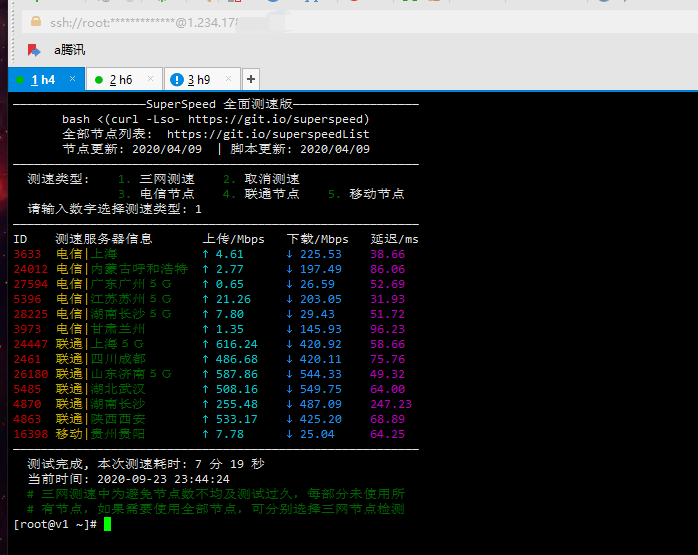This screenshot has height=555, width=698.
Task: Click the lock icon in address bar
Action: (x=36, y=21)
